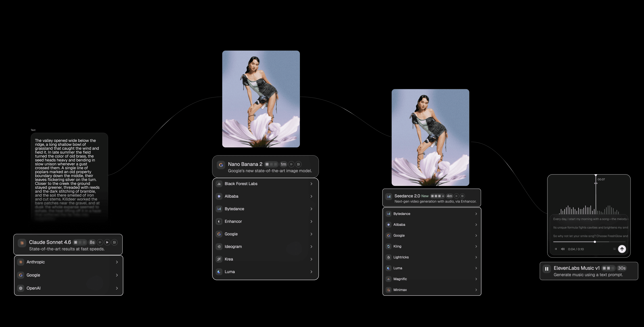The image size is (644, 327).
Task: Click into the valley description text node
Action: coord(69,177)
